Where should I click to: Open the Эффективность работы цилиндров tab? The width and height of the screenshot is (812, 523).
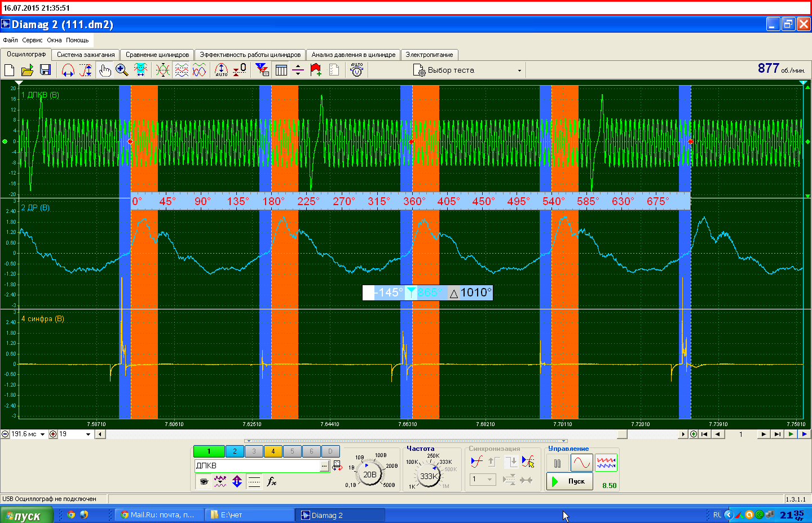point(250,55)
